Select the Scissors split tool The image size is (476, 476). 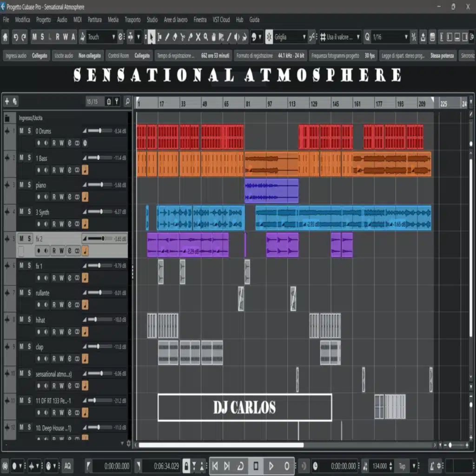[x=182, y=37]
